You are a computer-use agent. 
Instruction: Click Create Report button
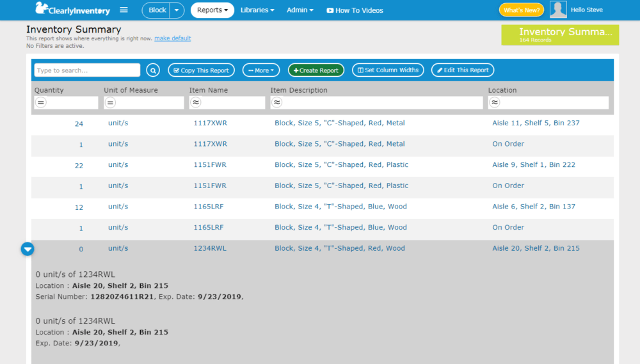click(x=316, y=70)
